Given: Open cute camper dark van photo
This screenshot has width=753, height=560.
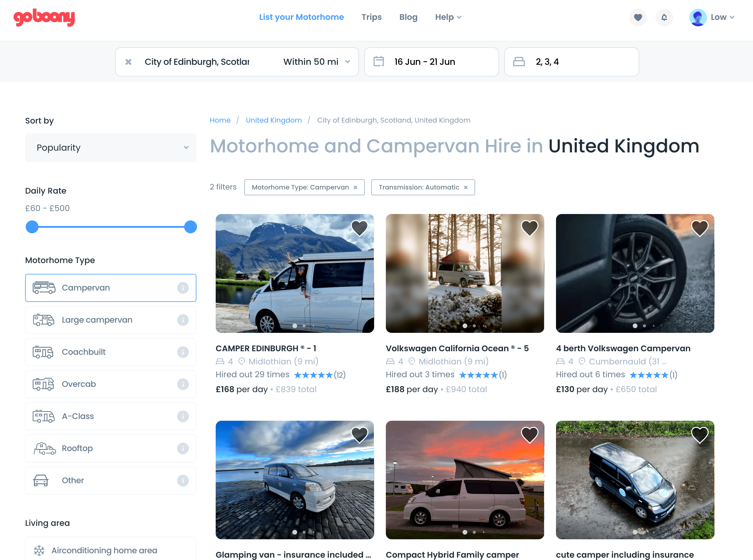Looking at the screenshot, I should coord(635,480).
